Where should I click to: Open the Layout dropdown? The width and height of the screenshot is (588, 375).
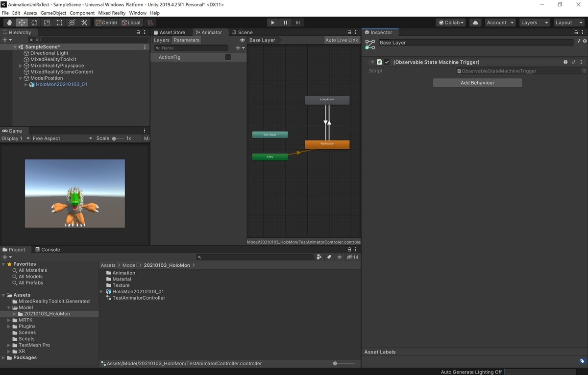pos(568,23)
